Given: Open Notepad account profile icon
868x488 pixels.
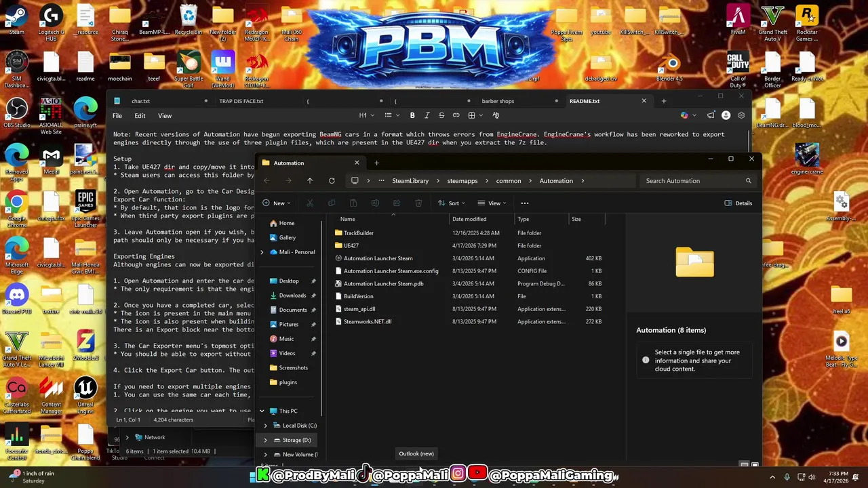Looking at the screenshot, I should [x=726, y=115].
